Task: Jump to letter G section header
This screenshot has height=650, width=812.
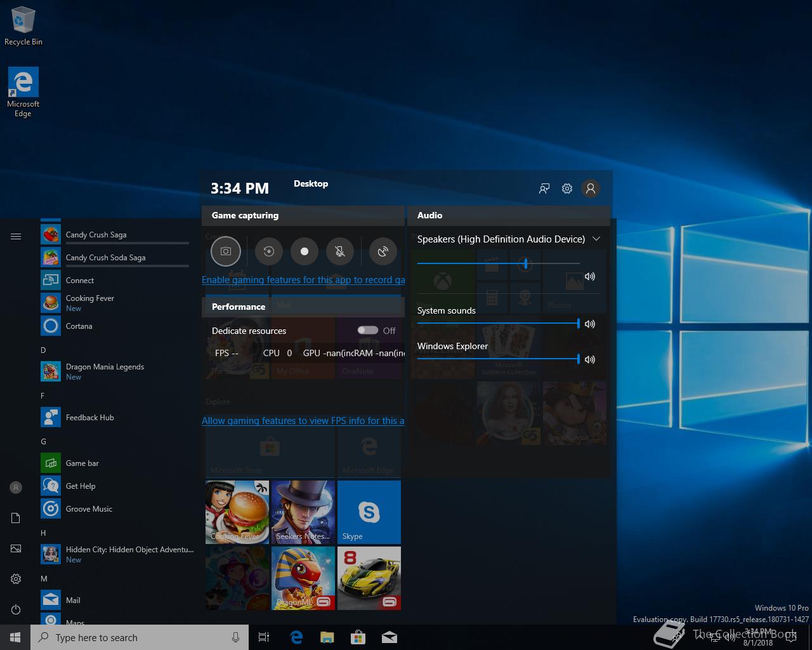Action: (x=43, y=442)
